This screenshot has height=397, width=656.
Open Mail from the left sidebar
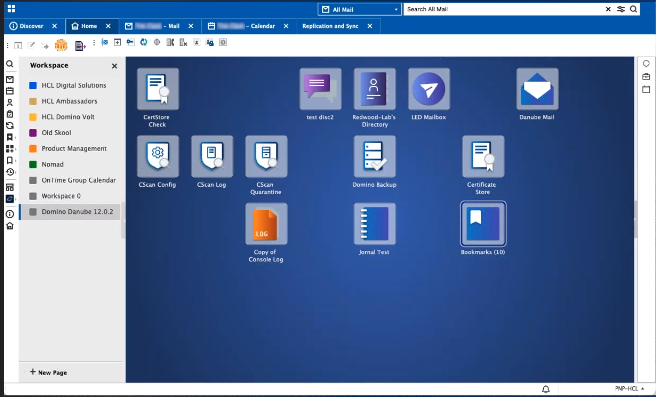coord(10,79)
